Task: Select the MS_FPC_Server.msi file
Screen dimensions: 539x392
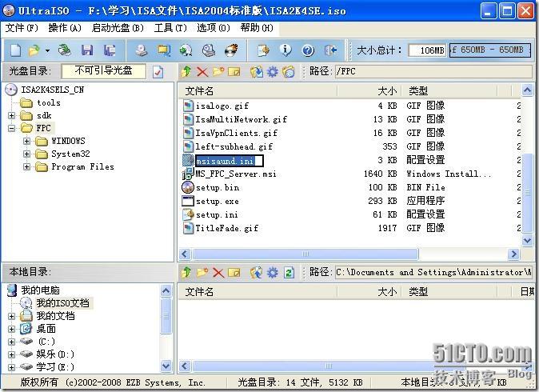Action: pyautogui.click(x=236, y=174)
